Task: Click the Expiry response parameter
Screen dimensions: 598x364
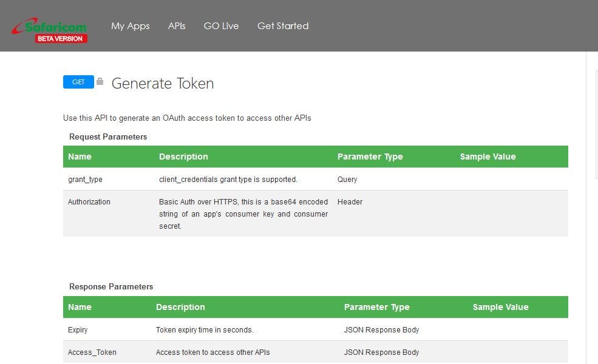Action: tap(78, 329)
